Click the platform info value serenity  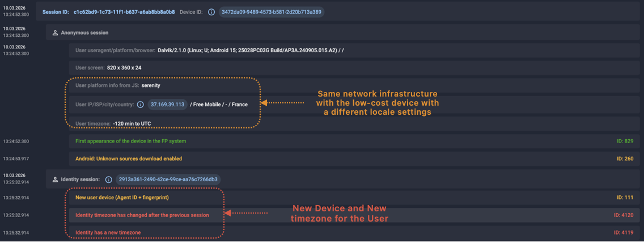tap(151, 86)
